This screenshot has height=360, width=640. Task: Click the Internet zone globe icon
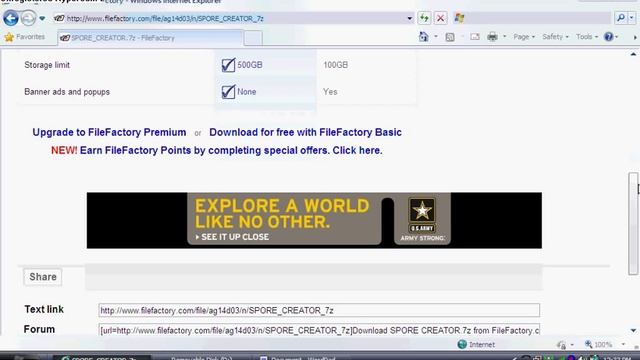coord(462,344)
